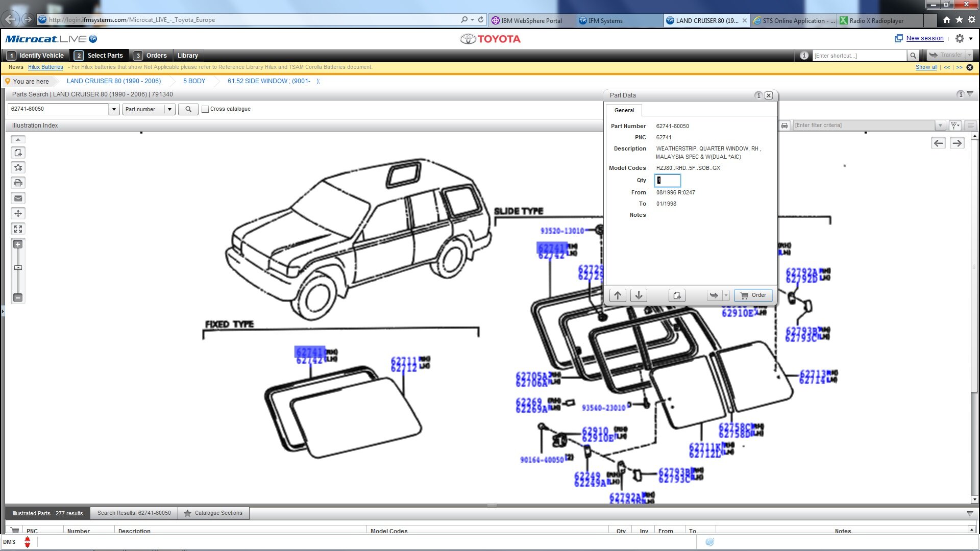Print the illustration with the printer icon
The height and width of the screenshot is (551, 980).
(18, 183)
